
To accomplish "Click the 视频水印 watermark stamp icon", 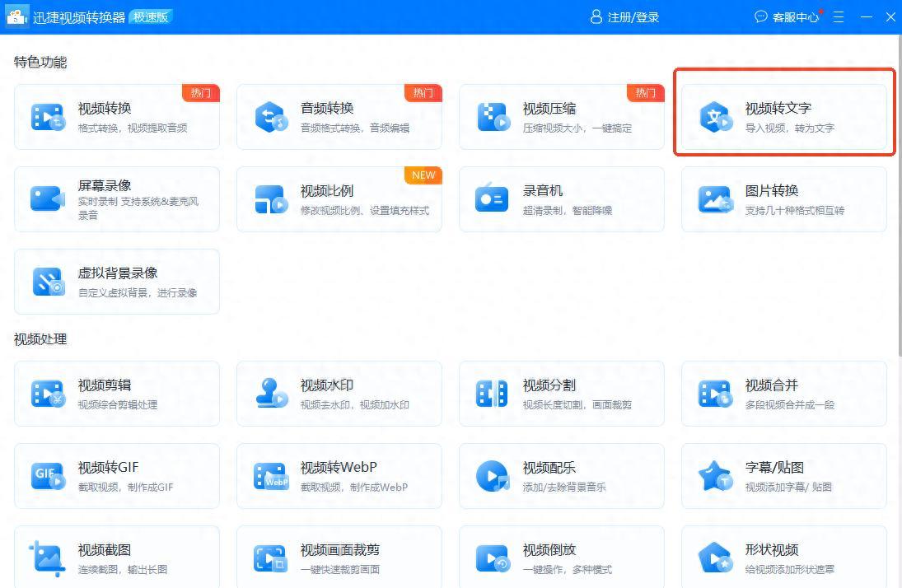I will (270, 394).
